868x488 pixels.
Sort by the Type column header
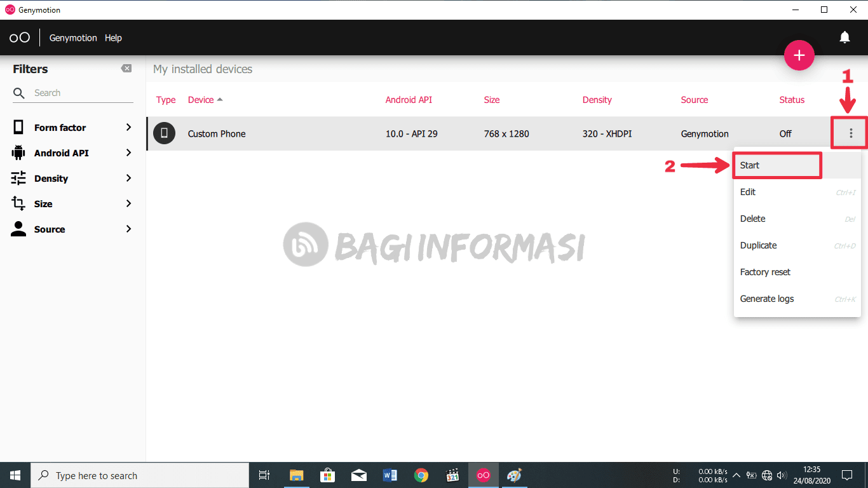click(166, 100)
